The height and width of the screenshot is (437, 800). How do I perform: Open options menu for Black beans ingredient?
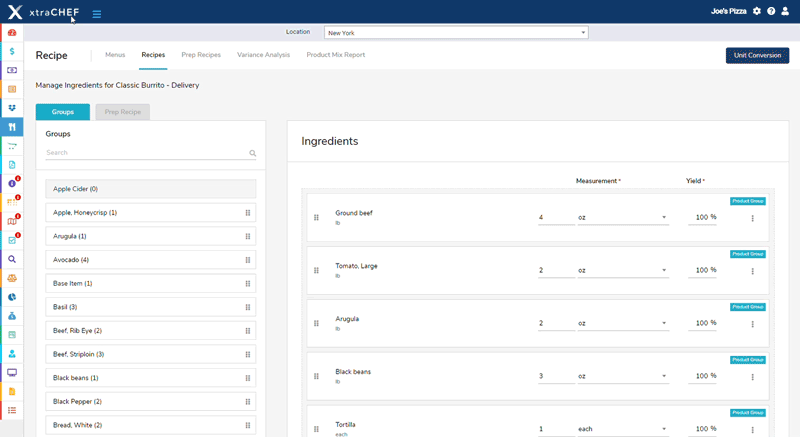coord(752,377)
